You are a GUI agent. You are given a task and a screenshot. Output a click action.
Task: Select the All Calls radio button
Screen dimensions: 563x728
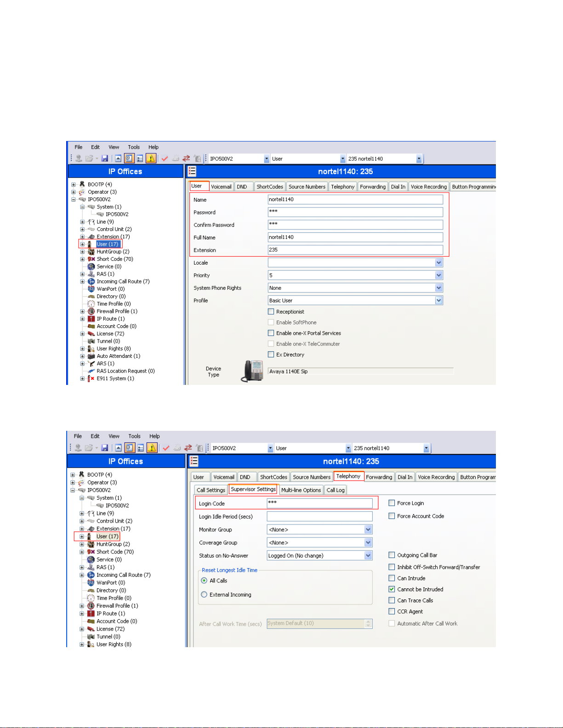coord(204,581)
